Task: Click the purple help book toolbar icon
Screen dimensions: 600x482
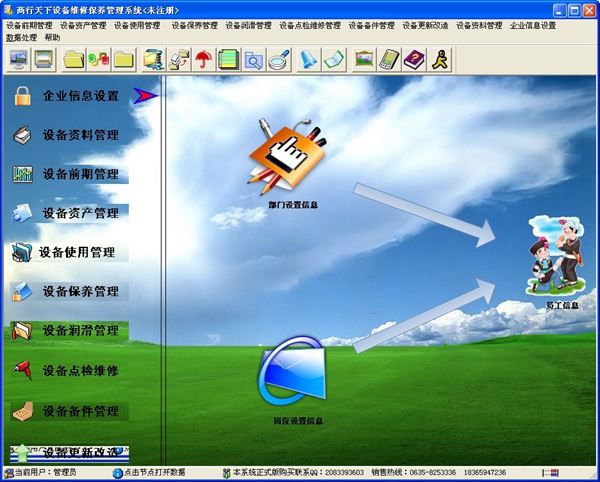Action: click(414, 59)
